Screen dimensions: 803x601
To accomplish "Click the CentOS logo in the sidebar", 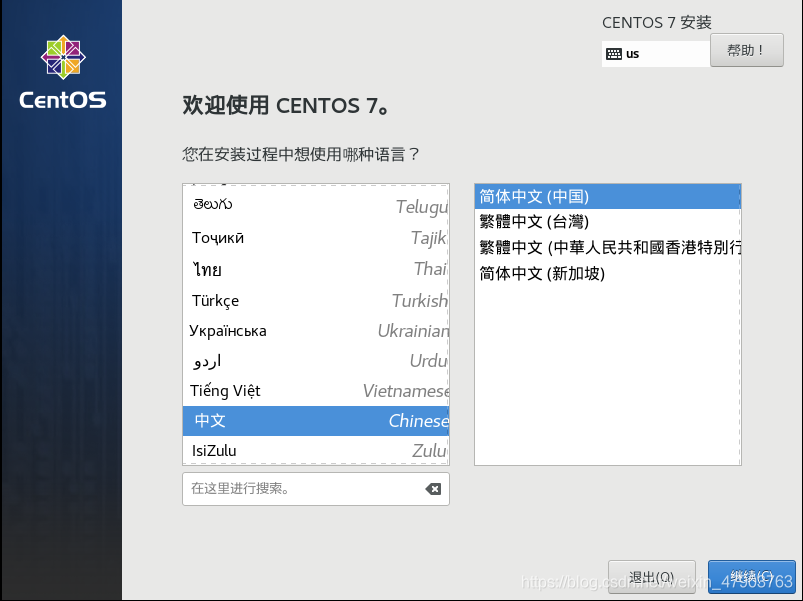I will [63, 72].
